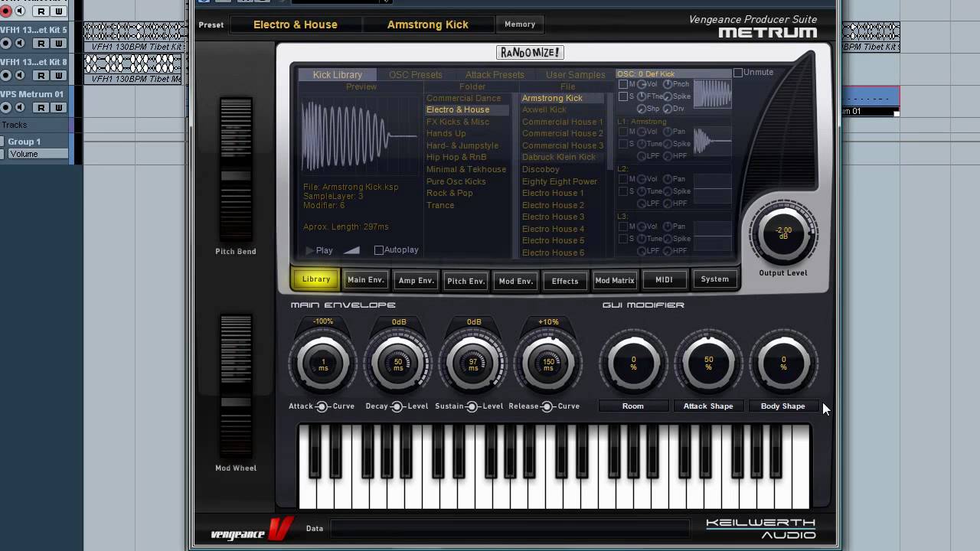This screenshot has height=551, width=980.
Task: Choose the Discoboy kick file
Action: click(541, 170)
